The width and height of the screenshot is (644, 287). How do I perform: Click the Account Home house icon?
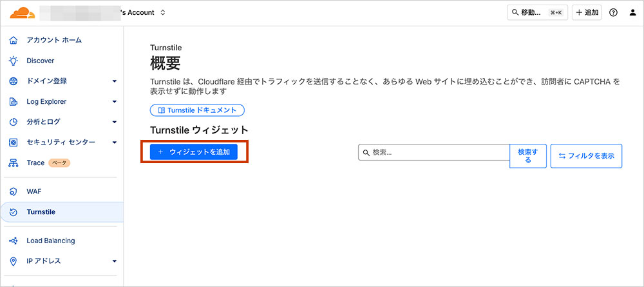point(14,40)
